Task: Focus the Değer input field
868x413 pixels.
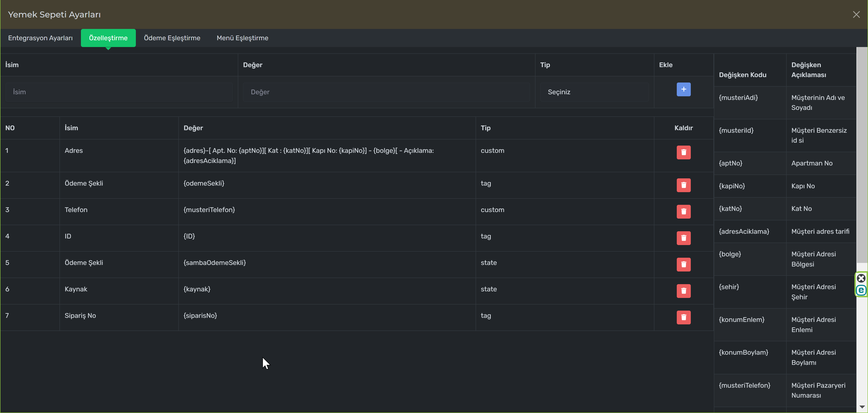Action: (386, 92)
